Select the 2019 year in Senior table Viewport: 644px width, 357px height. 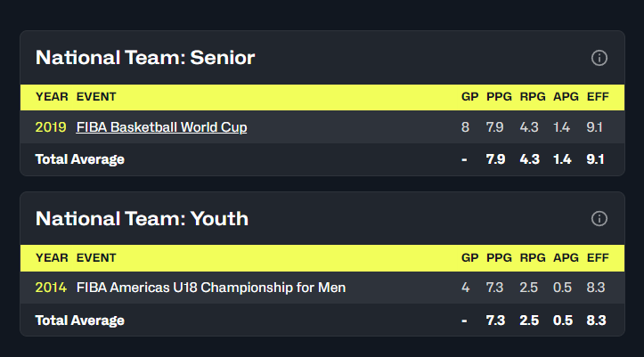pos(51,127)
